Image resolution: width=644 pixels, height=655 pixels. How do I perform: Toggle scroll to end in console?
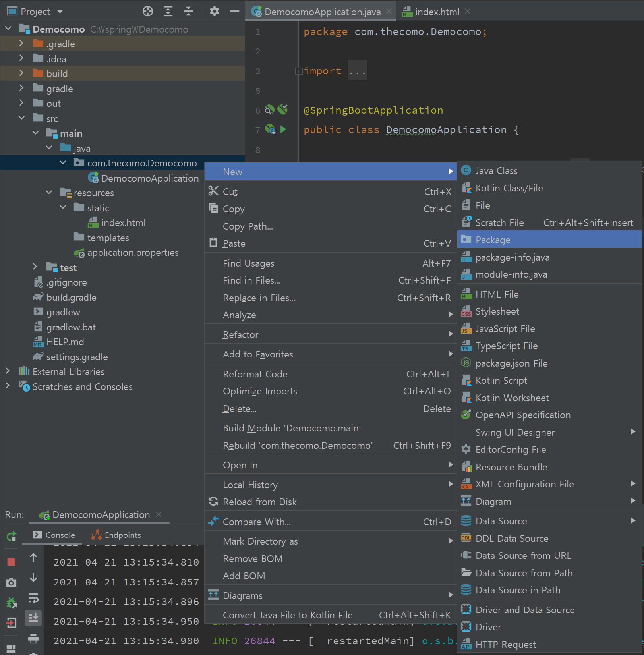pos(33,618)
